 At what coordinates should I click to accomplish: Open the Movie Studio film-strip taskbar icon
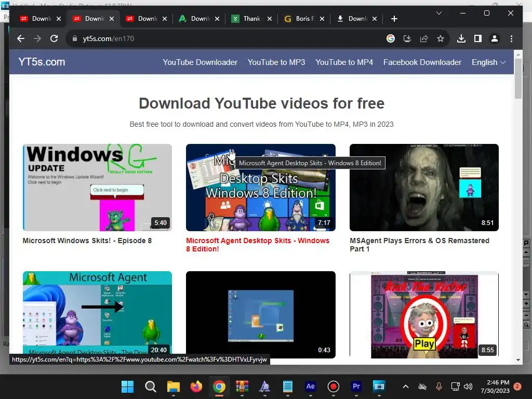point(379,387)
